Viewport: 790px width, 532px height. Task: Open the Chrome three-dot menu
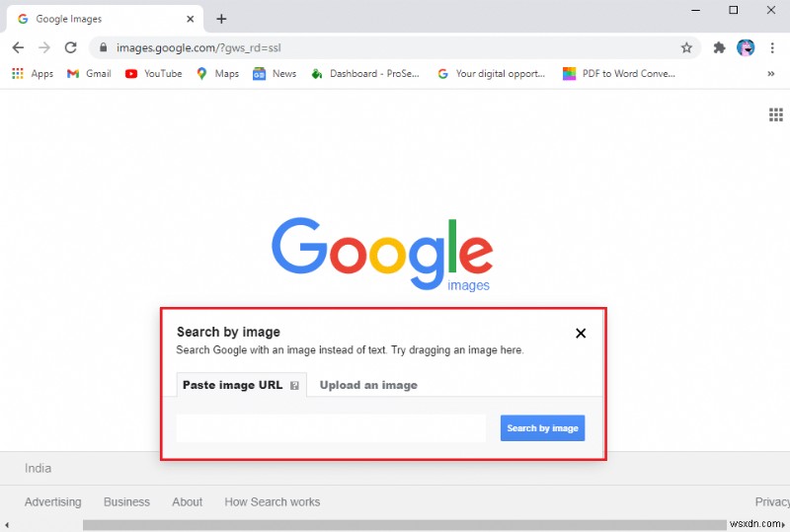point(772,47)
